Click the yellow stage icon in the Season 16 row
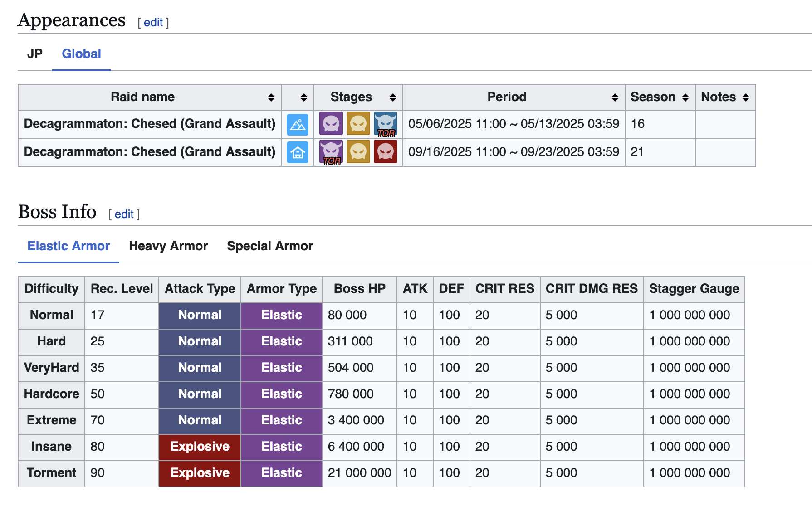 point(358,123)
